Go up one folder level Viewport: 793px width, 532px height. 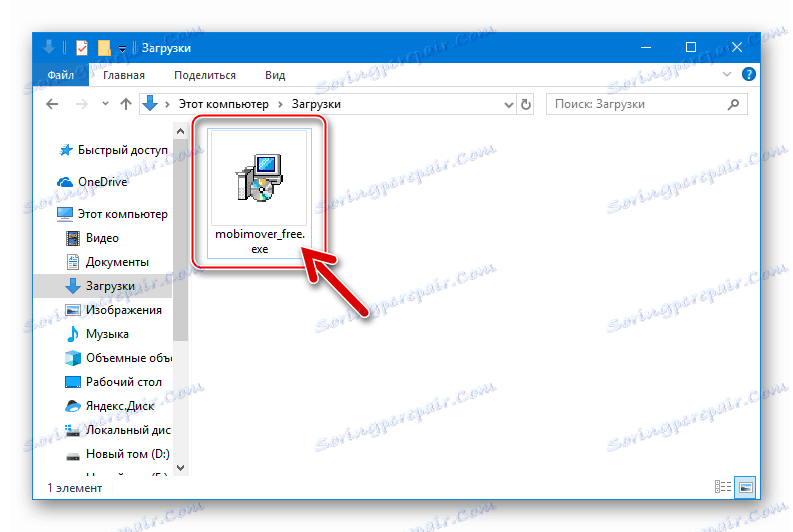[125, 104]
